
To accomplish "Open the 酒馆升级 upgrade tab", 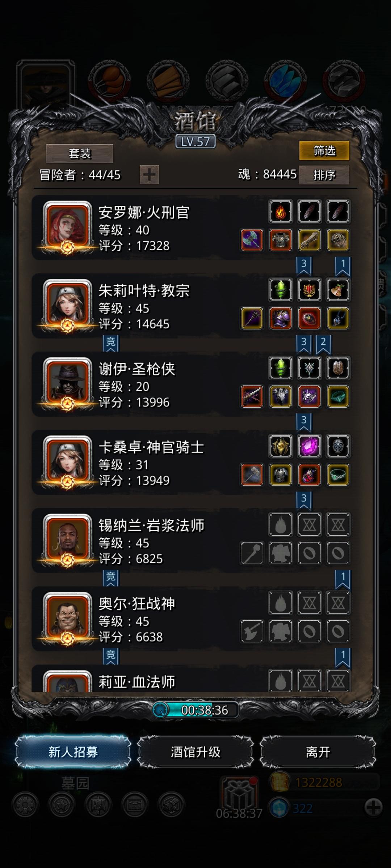I will 195,752.
